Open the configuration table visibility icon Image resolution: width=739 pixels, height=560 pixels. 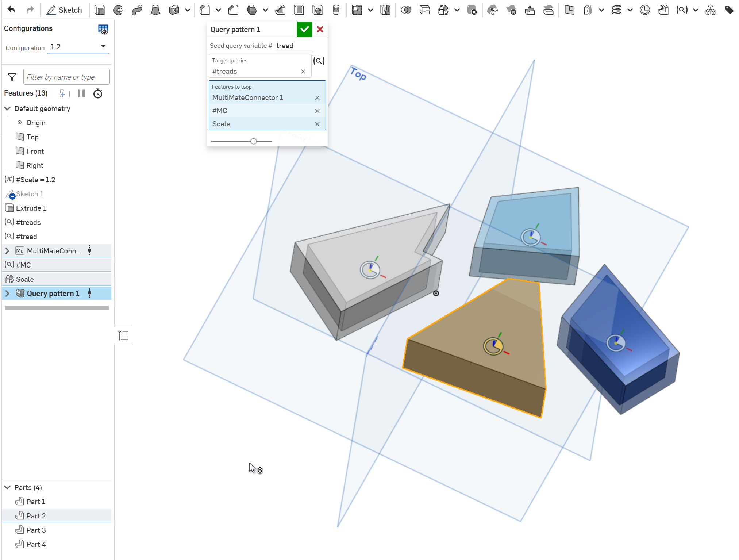[x=103, y=29]
